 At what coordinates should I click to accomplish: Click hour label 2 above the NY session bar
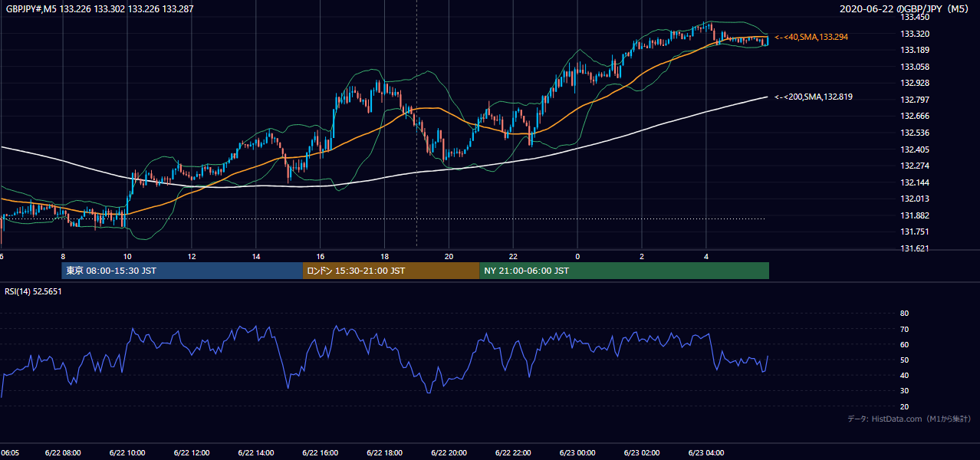[642, 256]
